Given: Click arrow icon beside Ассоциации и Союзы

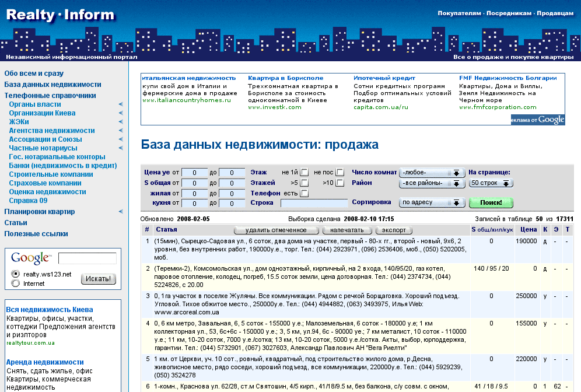Looking at the screenshot, I should [121, 139].
